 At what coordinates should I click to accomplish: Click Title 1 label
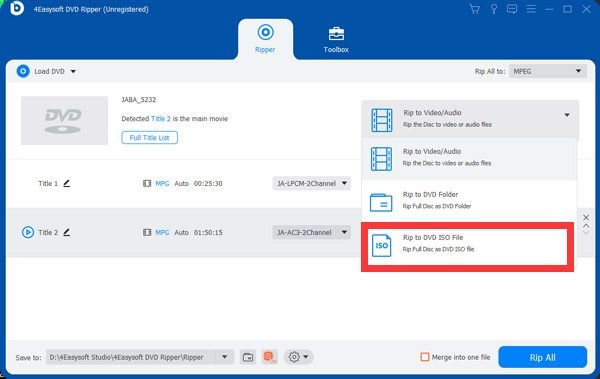pyautogui.click(x=48, y=183)
